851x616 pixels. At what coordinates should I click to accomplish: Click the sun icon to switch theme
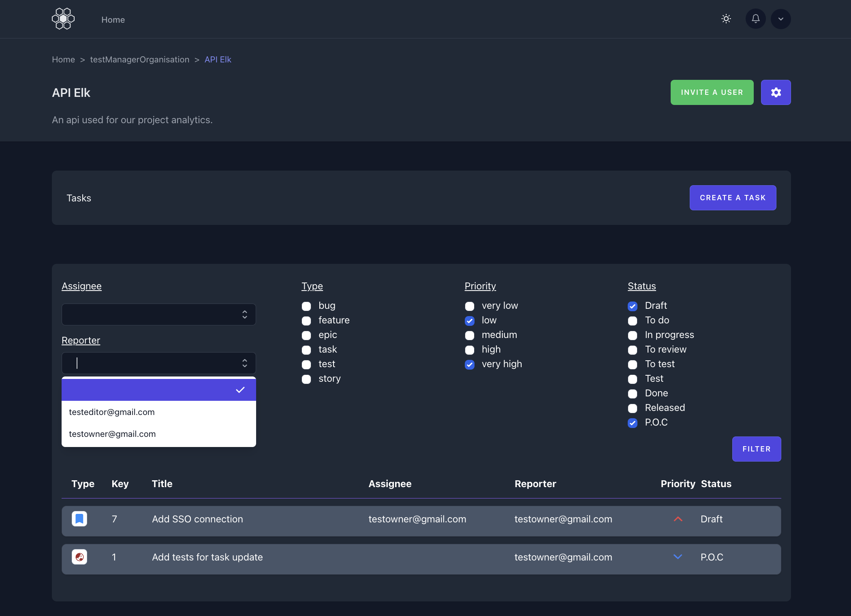click(726, 19)
